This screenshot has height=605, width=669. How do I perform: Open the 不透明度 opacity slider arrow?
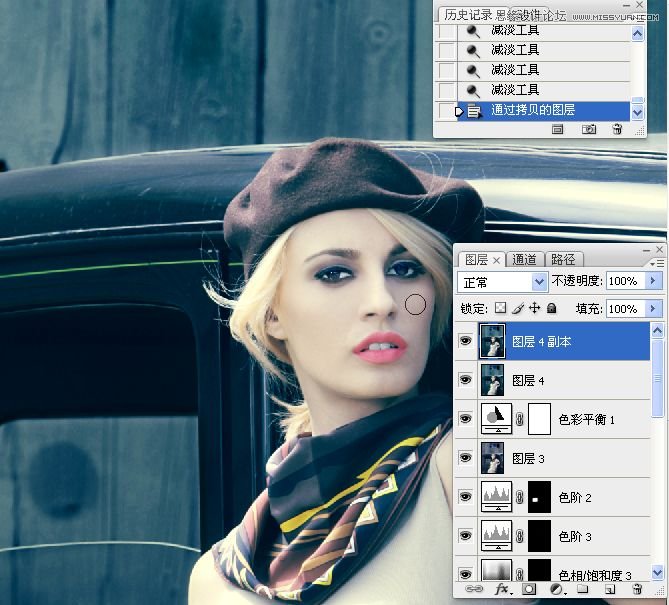653,282
